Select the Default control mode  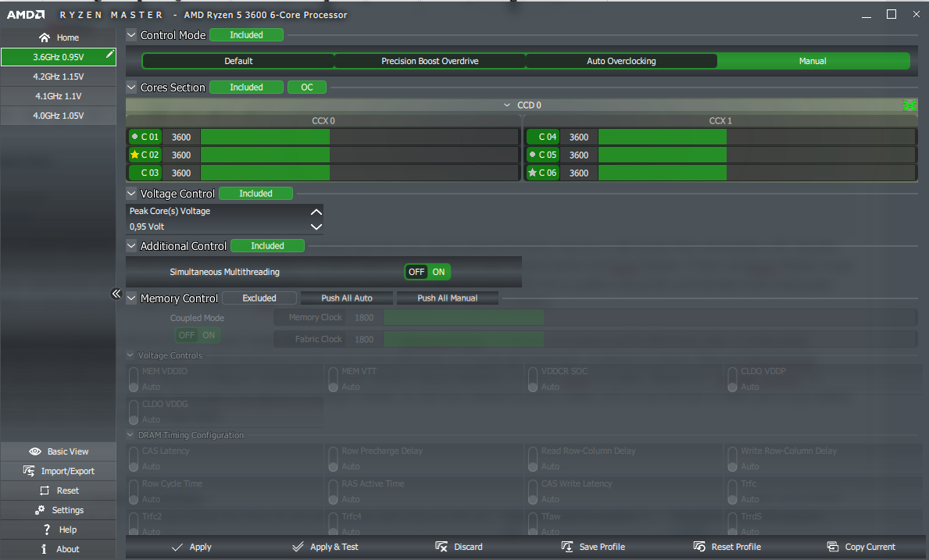pos(239,61)
